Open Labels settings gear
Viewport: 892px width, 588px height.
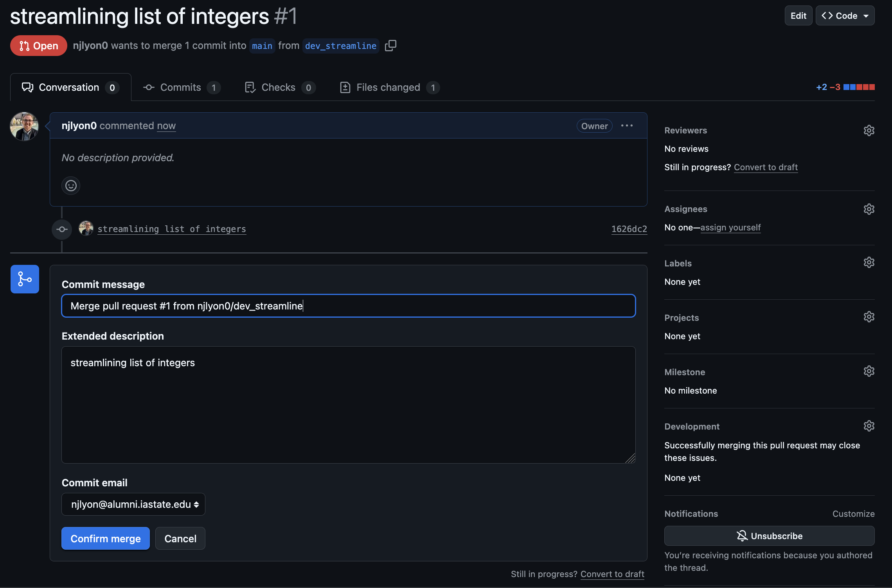pyautogui.click(x=869, y=262)
